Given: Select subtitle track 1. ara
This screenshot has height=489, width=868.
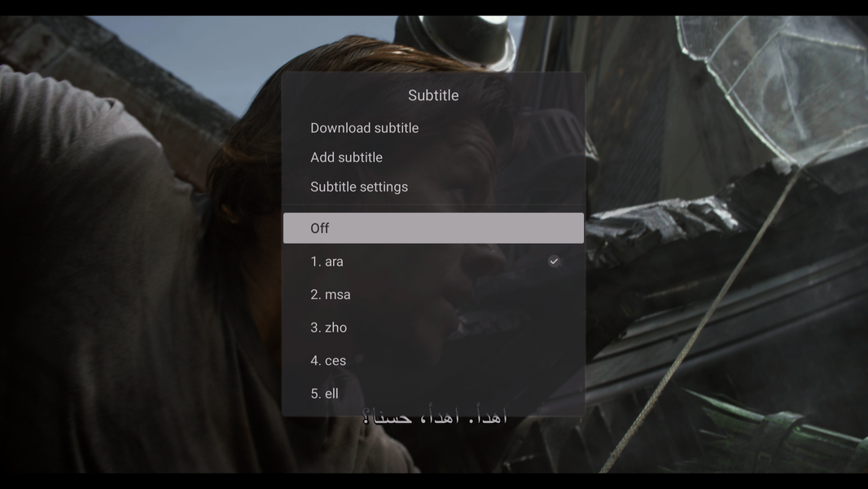Looking at the screenshot, I should click(433, 262).
